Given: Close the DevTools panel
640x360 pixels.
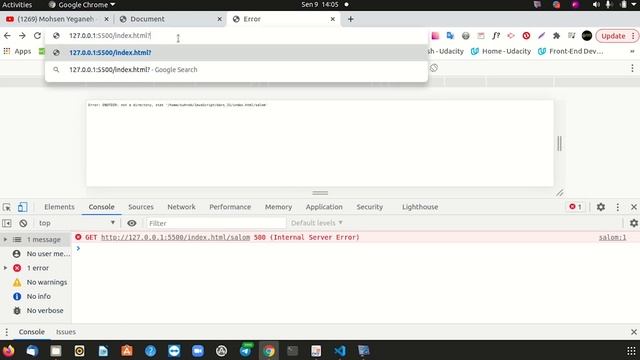Looking at the screenshot, I should [633, 207].
